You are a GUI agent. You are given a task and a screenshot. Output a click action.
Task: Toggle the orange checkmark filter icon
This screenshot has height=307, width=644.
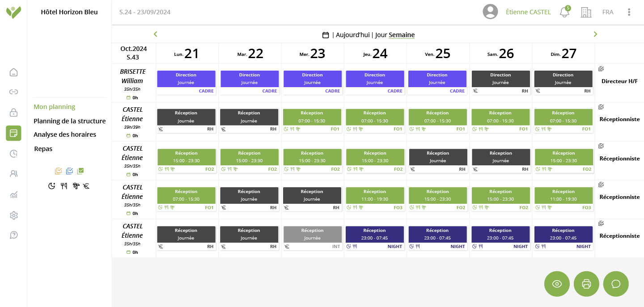tap(58, 171)
